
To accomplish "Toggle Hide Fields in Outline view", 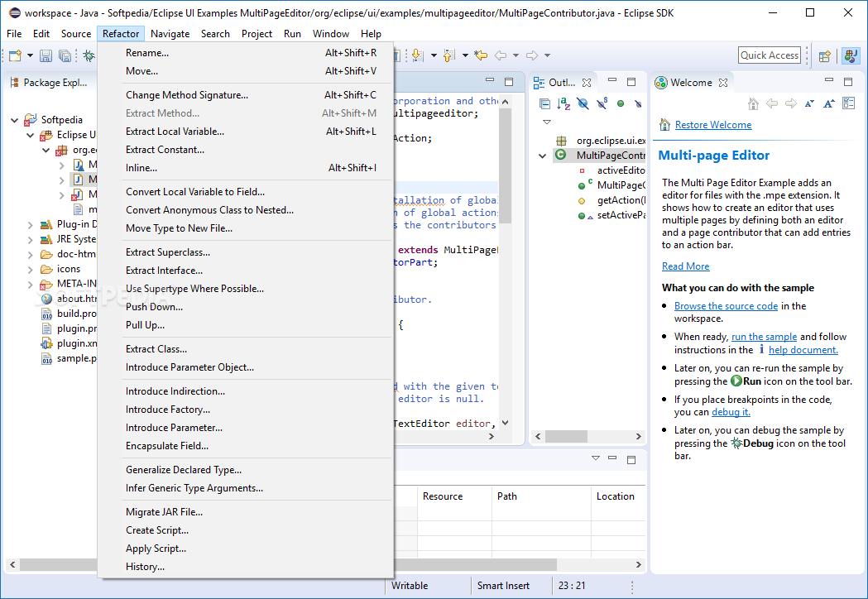I will [583, 103].
